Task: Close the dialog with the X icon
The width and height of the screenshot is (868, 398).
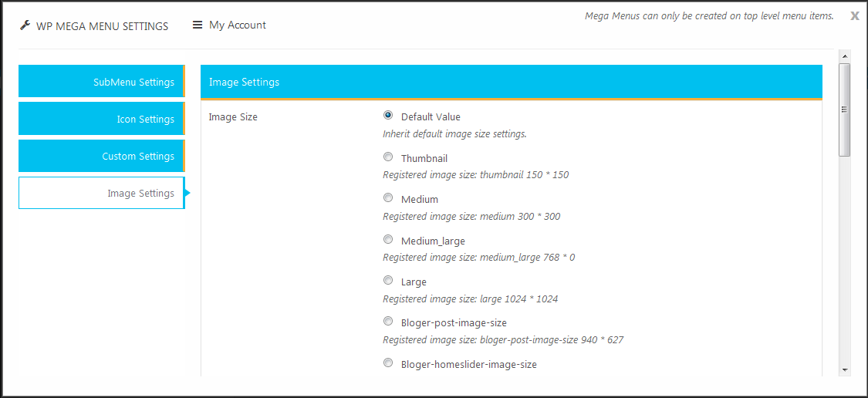Action: (x=855, y=16)
